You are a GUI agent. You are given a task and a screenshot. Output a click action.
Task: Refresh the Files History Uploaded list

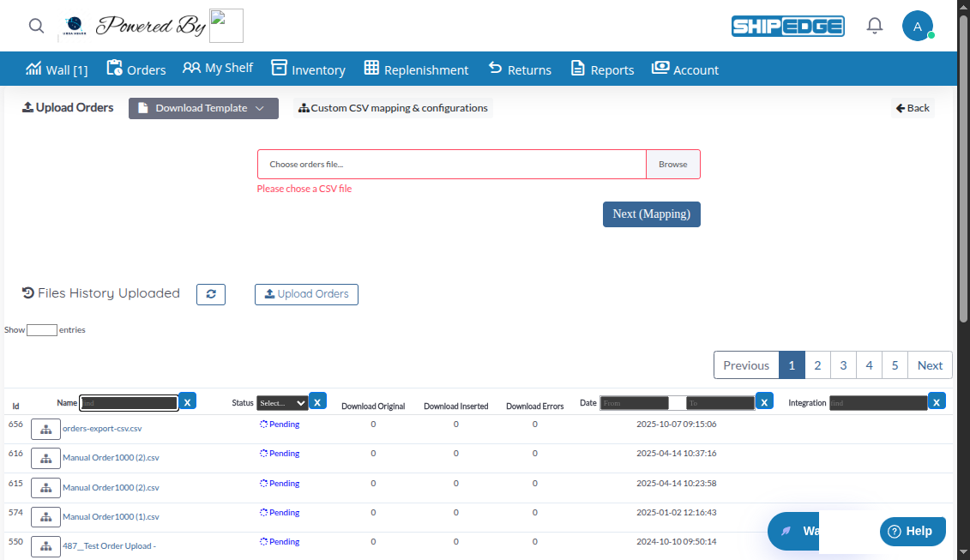211,294
